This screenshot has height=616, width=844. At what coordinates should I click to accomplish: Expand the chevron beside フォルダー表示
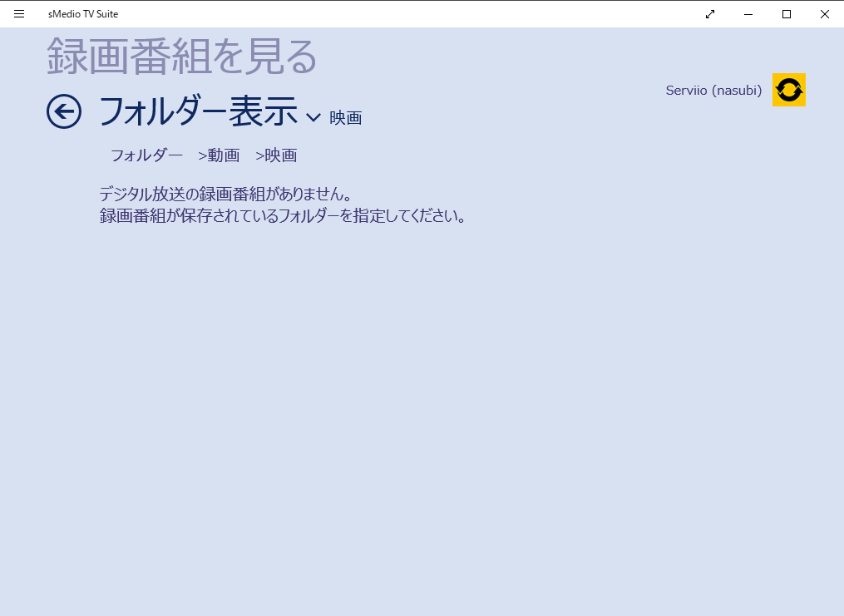point(313,117)
